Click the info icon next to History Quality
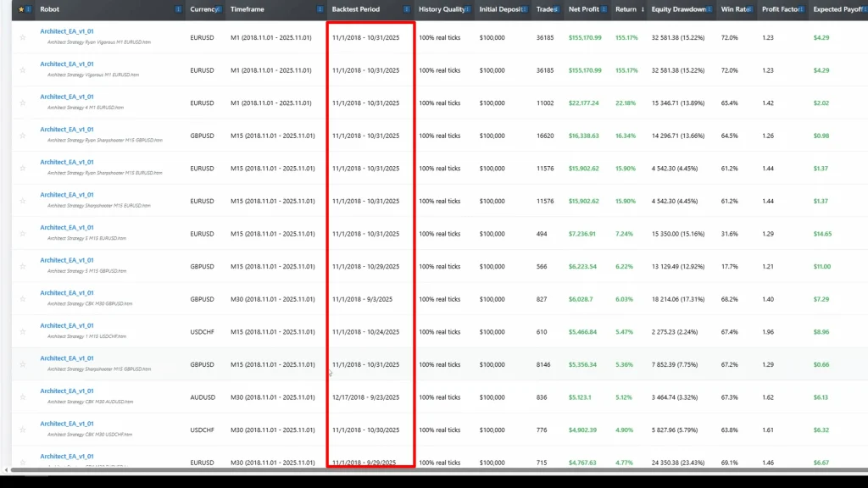This screenshot has height=488, width=868. pos(470,9)
